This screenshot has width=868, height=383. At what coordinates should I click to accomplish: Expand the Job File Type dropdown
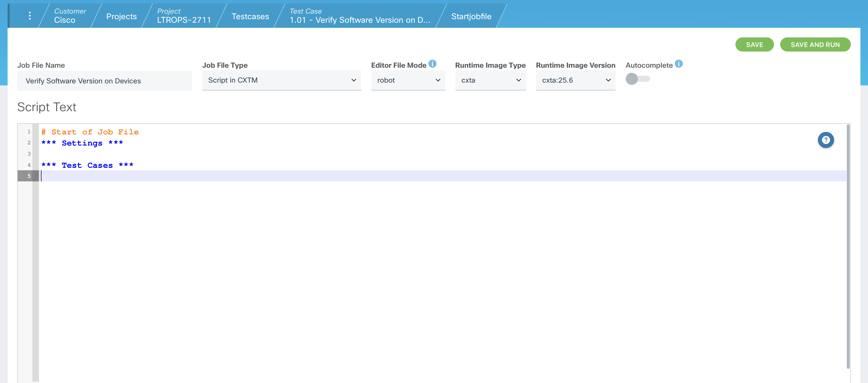(x=281, y=80)
